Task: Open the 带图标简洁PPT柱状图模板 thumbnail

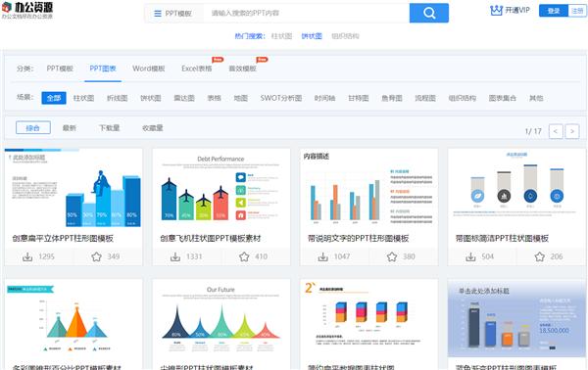Action: pyautogui.click(x=516, y=188)
